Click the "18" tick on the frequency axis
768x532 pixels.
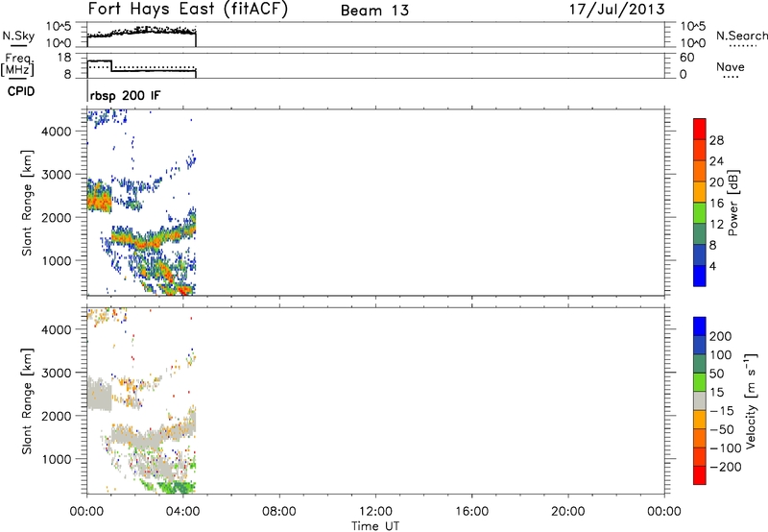[64, 58]
